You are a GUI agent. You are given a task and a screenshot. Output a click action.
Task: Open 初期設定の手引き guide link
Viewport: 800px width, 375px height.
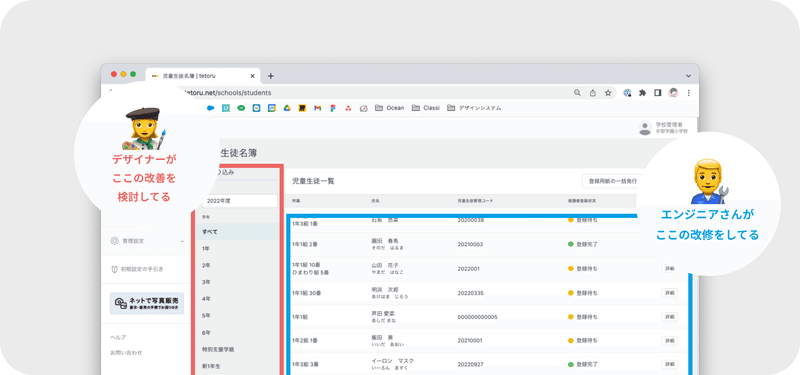[x=142, y=269]
